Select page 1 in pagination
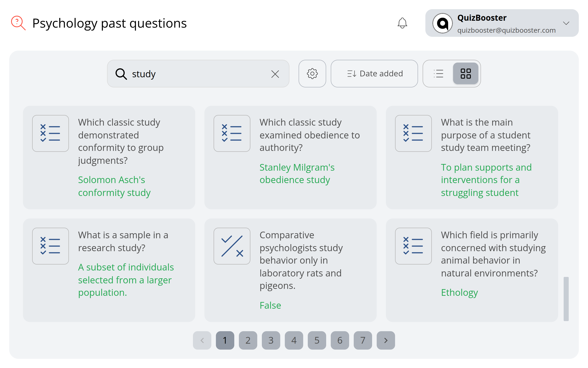Image resolution: width=588 pixels, height=368 pixels. (x=225, y=340)
